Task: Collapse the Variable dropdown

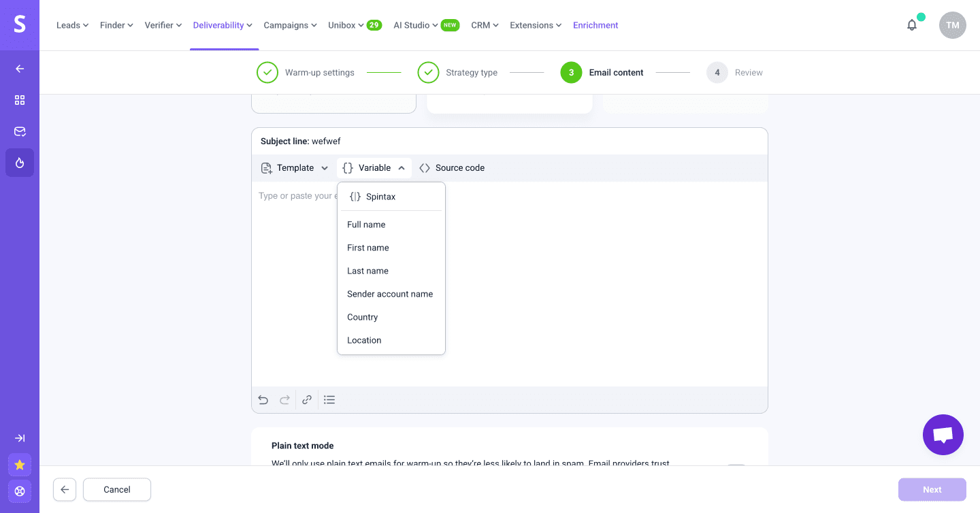Action: (x=374, y=168)
